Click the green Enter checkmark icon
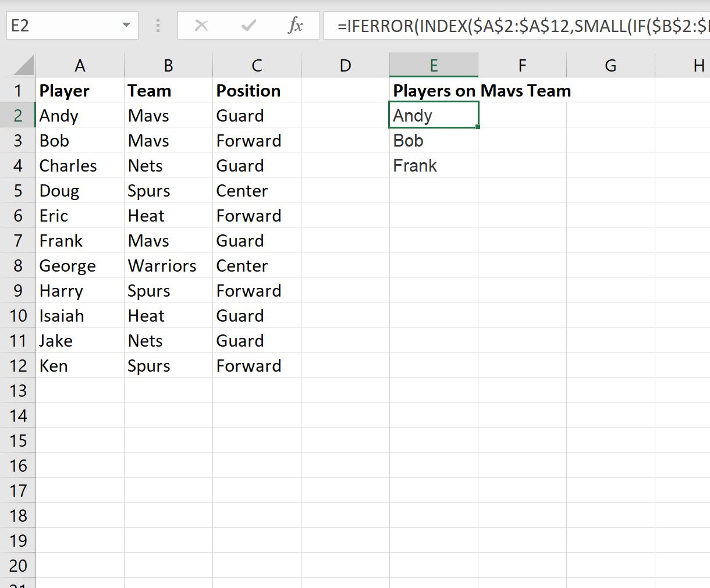 247,26
